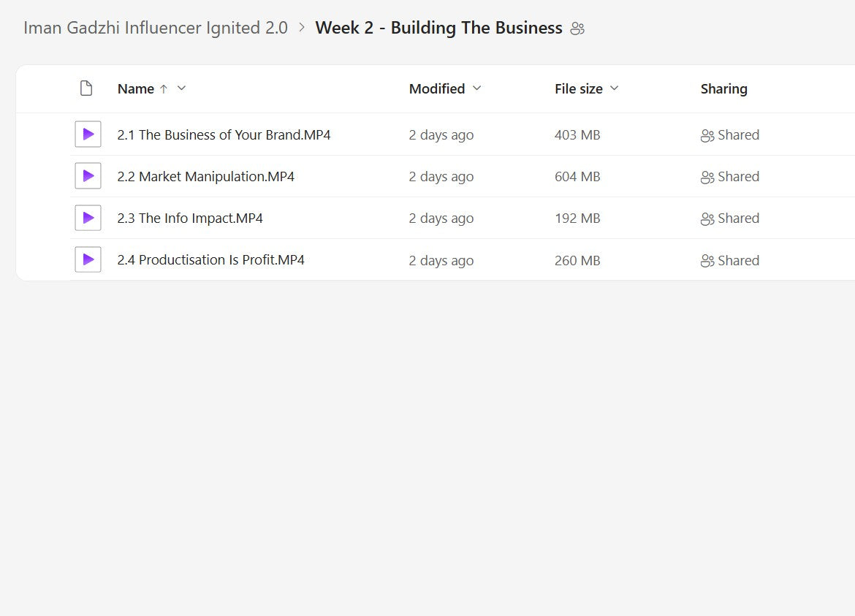Open 2.1 The Business of Your Brand.MP4
Image resolution: width=855 pixels, height=616 pixels.
click(x=224, y=134)
